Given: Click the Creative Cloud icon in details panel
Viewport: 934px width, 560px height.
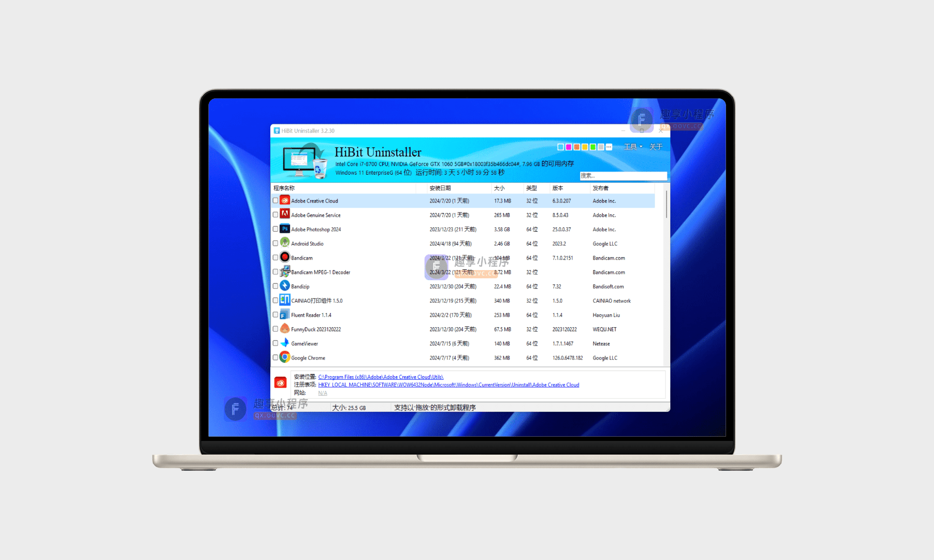Looking at the screenshot, I should pos(280,382).
